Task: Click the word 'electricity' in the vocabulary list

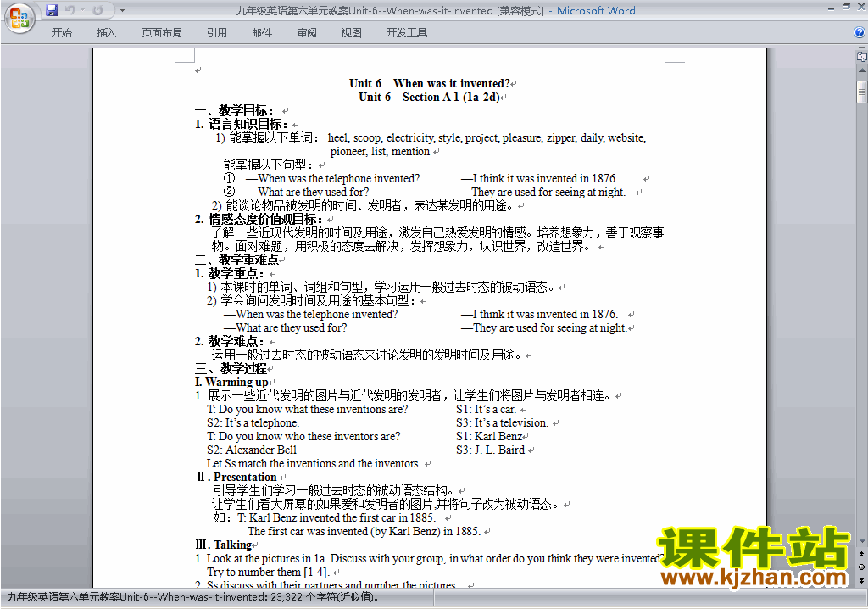Action: 410,137
